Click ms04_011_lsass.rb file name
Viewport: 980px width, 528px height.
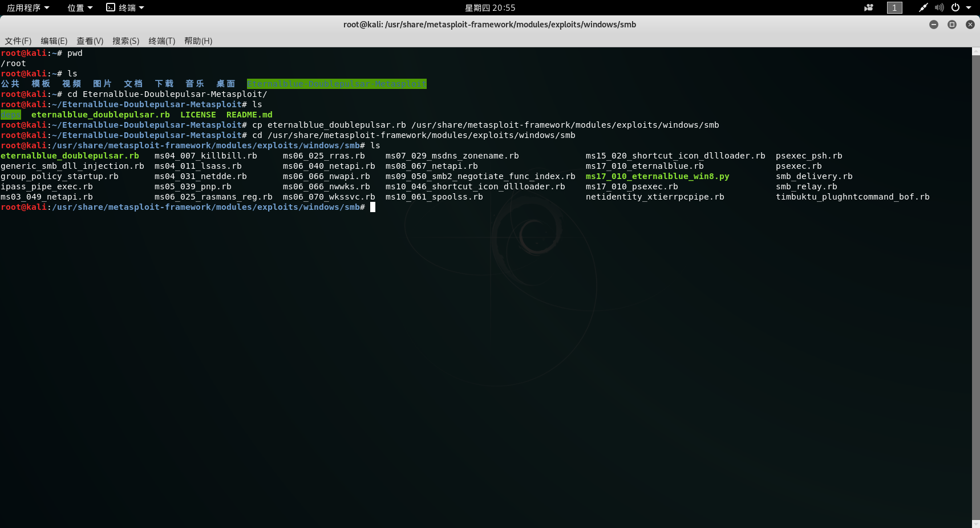[198, 166]
